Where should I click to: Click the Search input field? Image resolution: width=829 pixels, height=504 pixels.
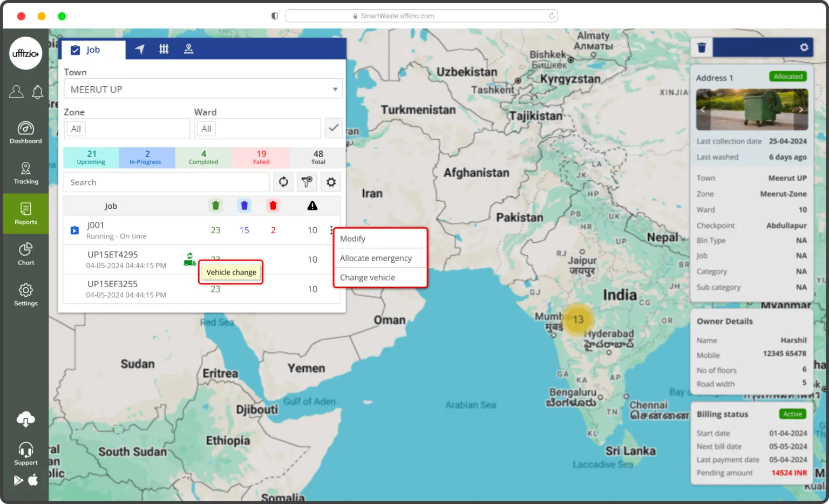click(166, 182)
